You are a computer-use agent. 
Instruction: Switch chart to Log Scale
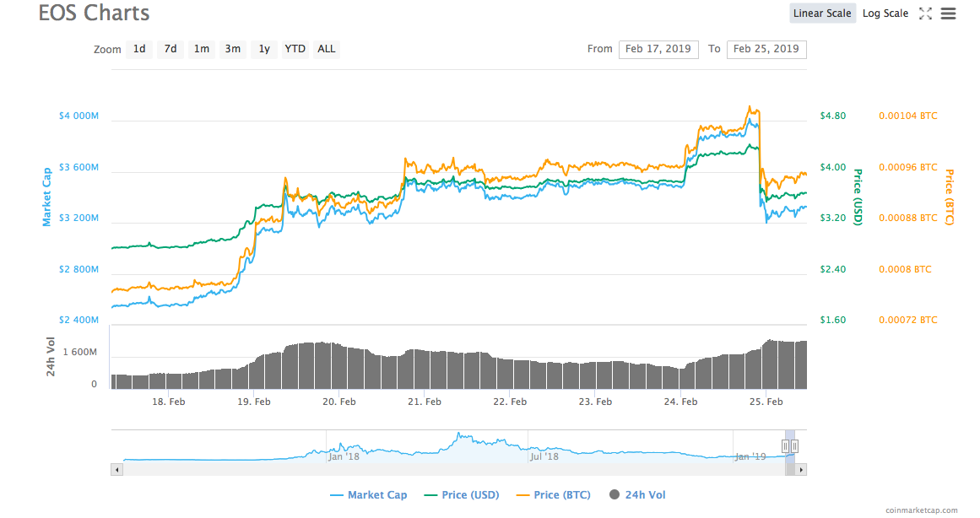pos(885,13)
